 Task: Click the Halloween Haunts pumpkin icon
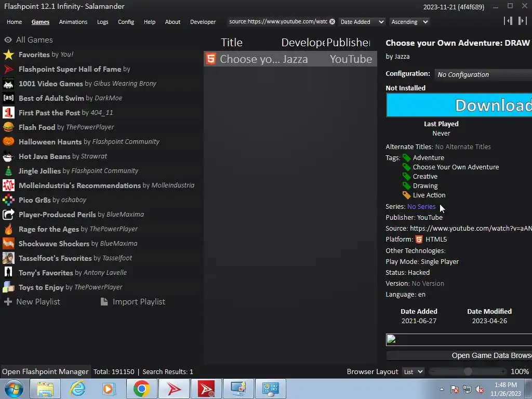8,142
